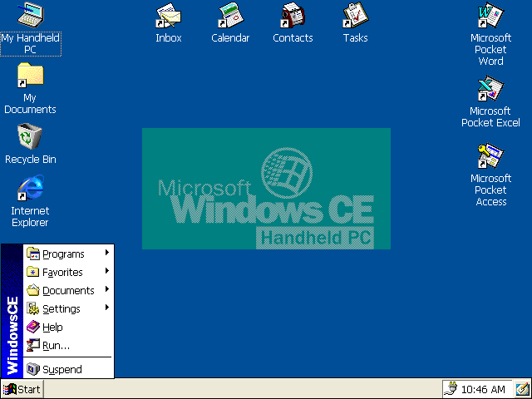
Task: Open the Documents menu entry
Action: [x=68, y=290]
